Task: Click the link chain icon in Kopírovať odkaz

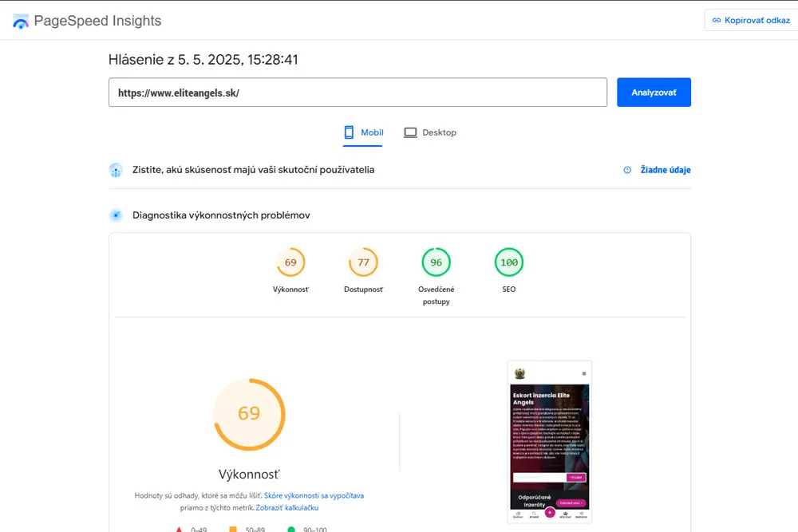Action: [716, 21]
